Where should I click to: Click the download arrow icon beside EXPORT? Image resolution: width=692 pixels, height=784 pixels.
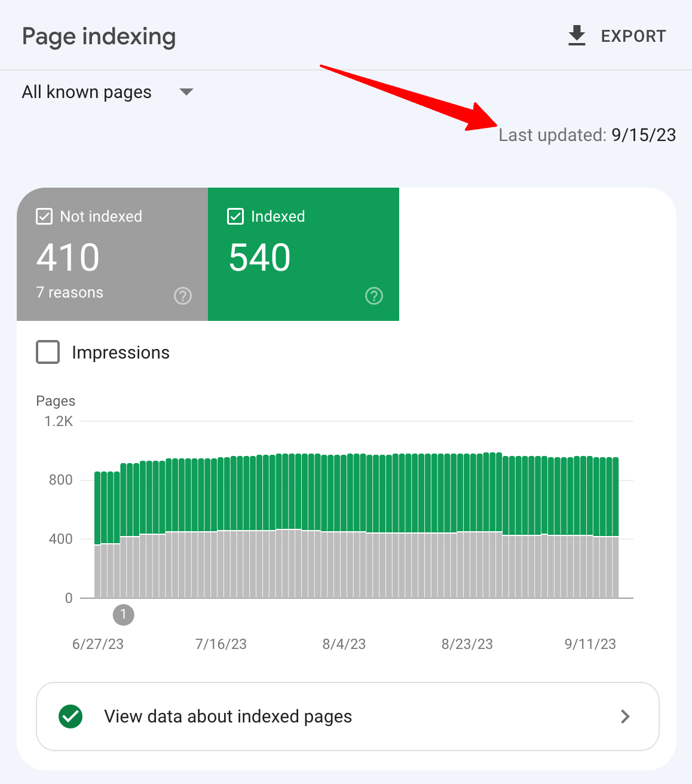point(577,36)
